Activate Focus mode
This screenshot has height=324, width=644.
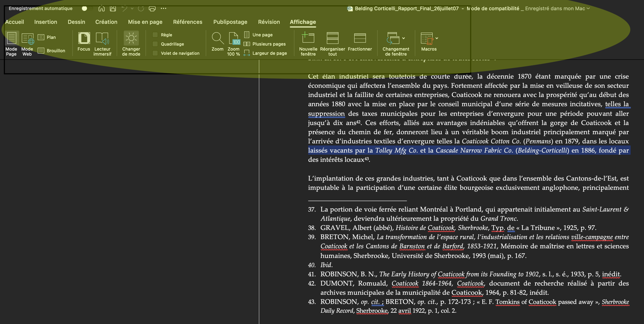tap(84, 42)
